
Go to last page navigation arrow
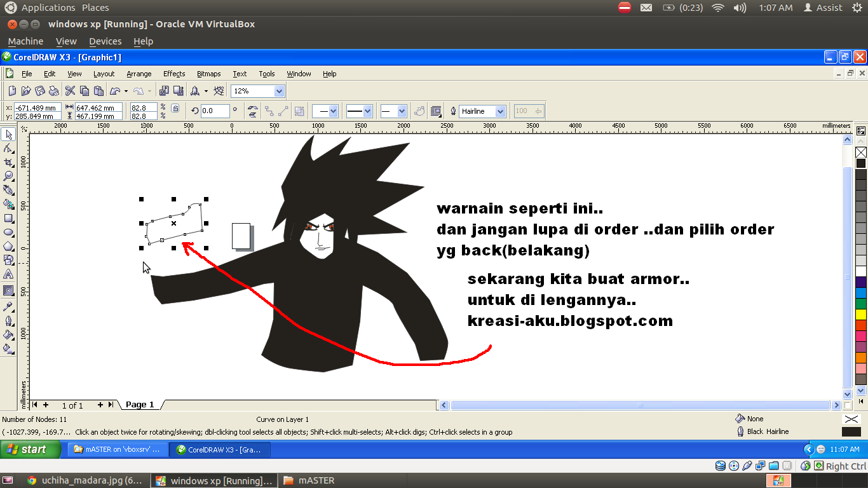(111, 405)
